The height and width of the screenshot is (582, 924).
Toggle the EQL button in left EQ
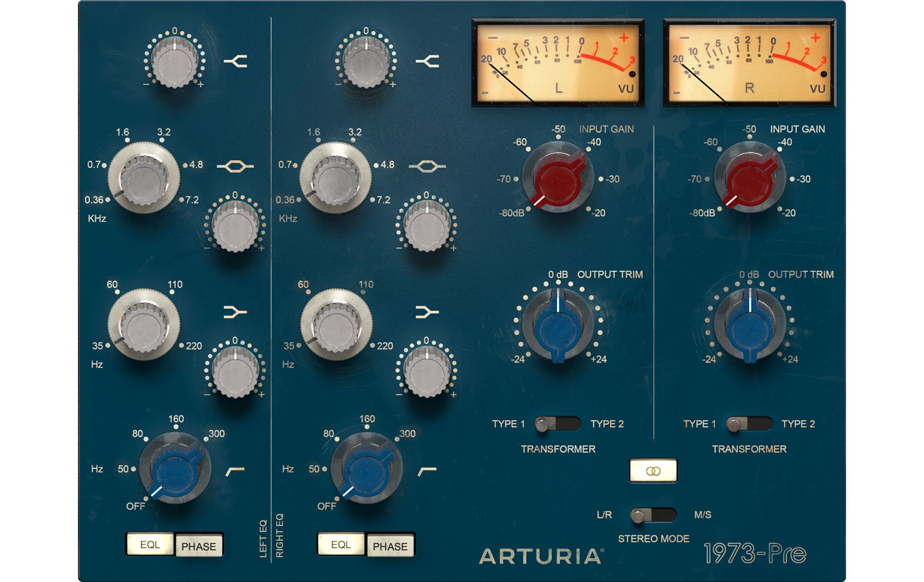(150, 544)
